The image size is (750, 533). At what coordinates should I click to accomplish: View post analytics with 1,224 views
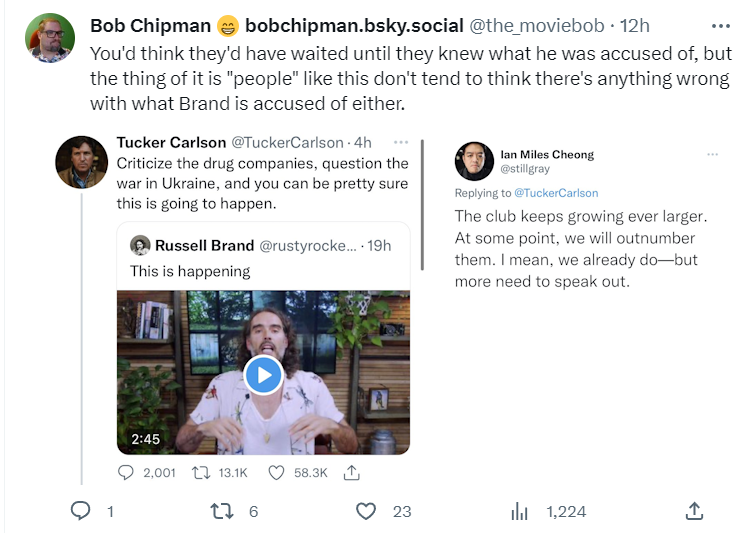pos(520,511)
